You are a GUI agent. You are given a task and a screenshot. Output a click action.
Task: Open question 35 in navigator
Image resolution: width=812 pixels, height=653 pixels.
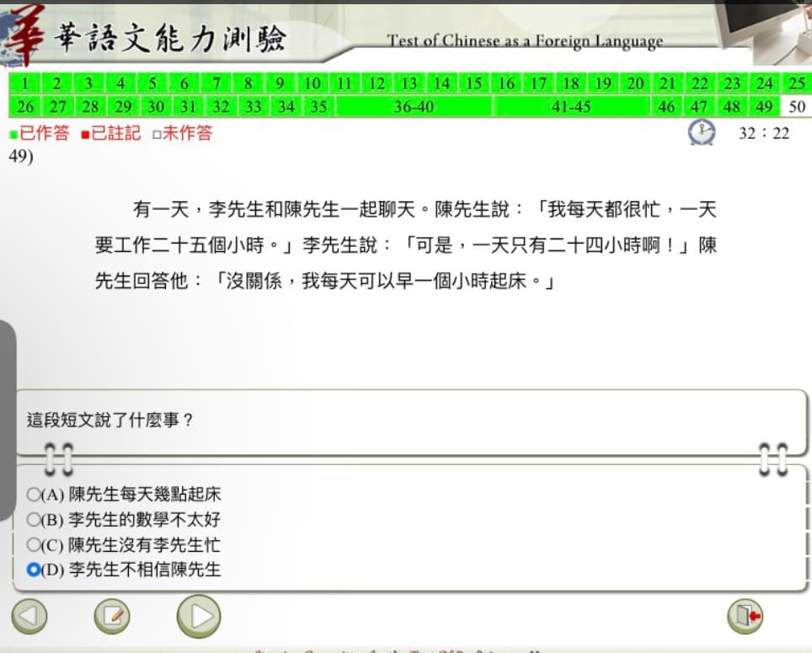pos(318,107)
